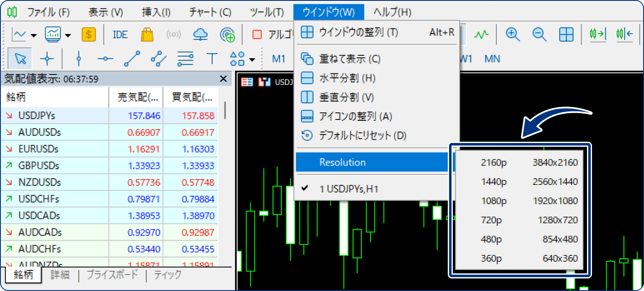Switch to the プライスボード tab
Viewport: 644px width, 291px height.
tap(112, 275)
